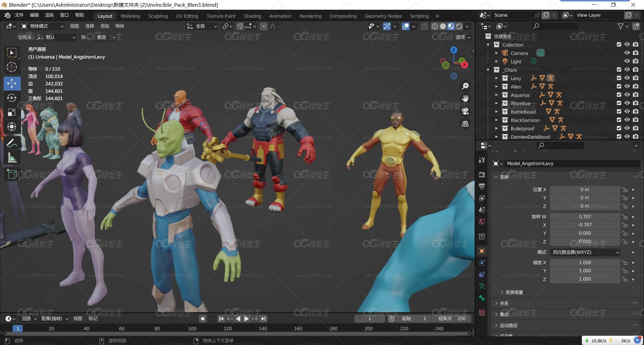Image resolution: width=644 pixels, height=345 pixels.
Task: Open the Render menu in top bar
Action: [x=49, y=15]
